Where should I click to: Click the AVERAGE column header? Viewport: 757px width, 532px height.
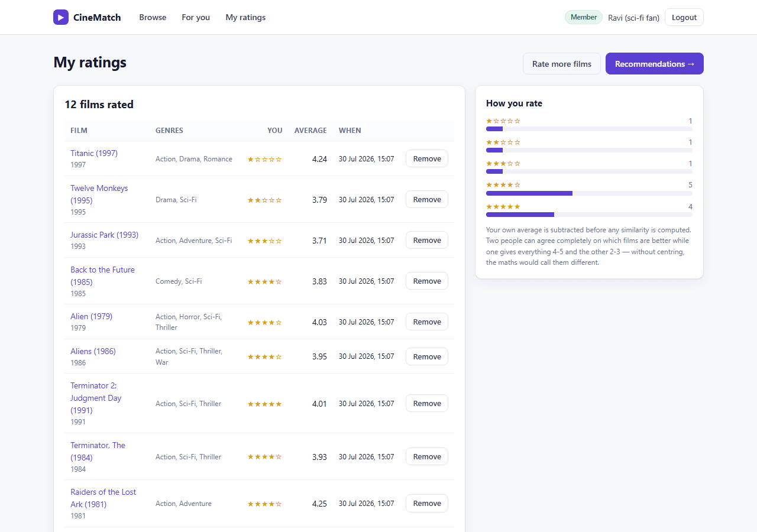tap(310, 131)
